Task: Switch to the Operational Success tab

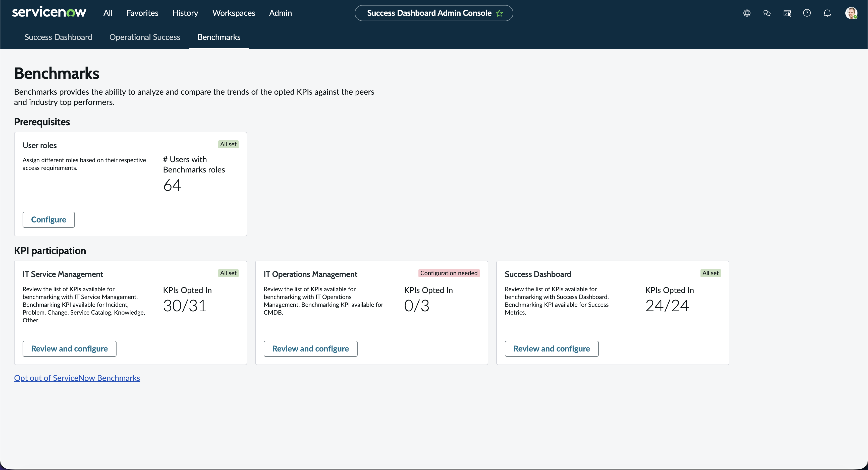Action: coord(145,37)
